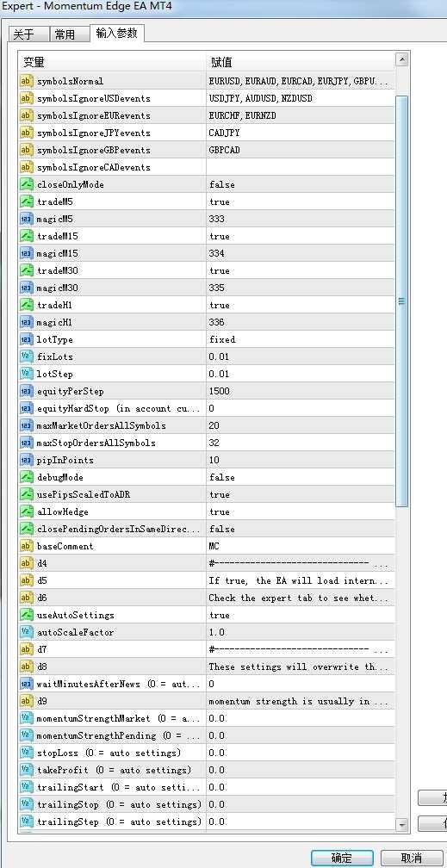The width and height of the screenshot is (447, 868).
Task: Click the string icon beside baseComment
Action: (27, 546)
